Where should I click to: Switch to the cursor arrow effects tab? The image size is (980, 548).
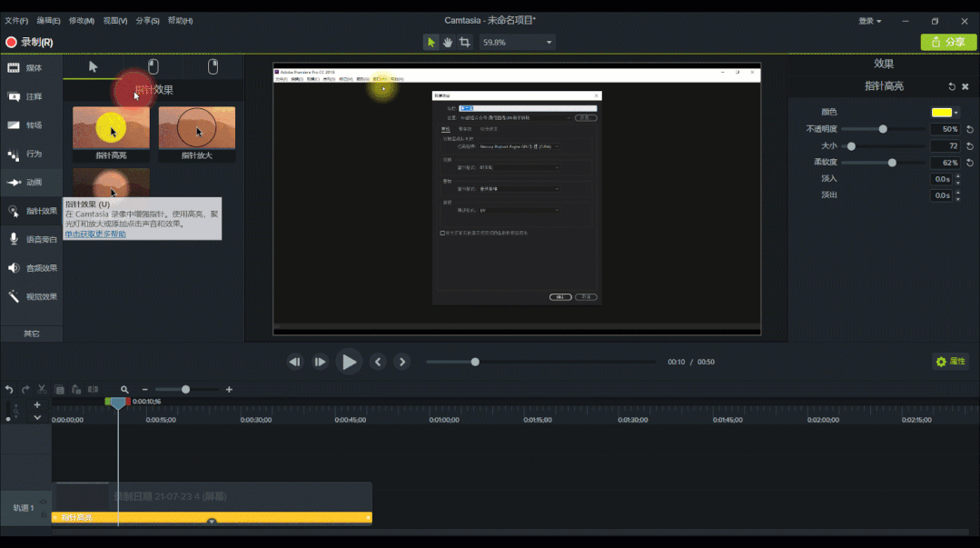(x=94, y=67)
